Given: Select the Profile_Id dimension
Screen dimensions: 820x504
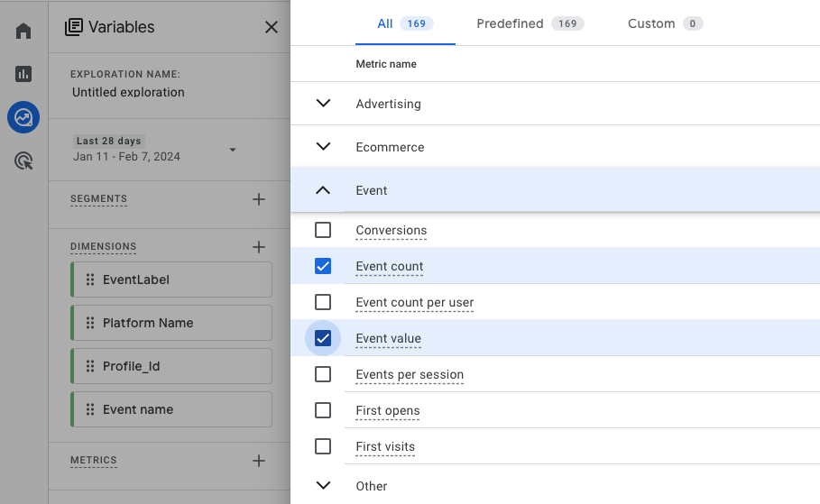Looking at the screenshot, I should click(171, 366).
